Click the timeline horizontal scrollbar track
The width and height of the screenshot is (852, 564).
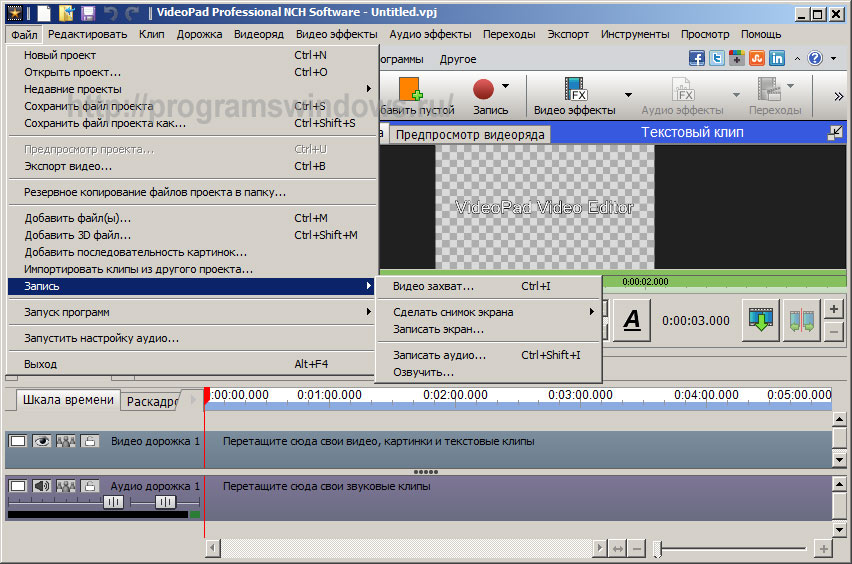click(x=406, y=549)
